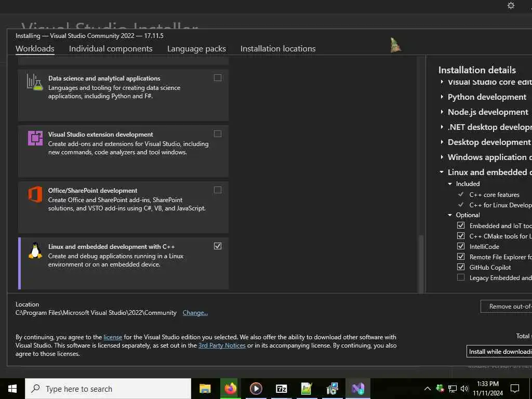Expand Python development details
The image size is (532, 399).
[x=442, y=97]
